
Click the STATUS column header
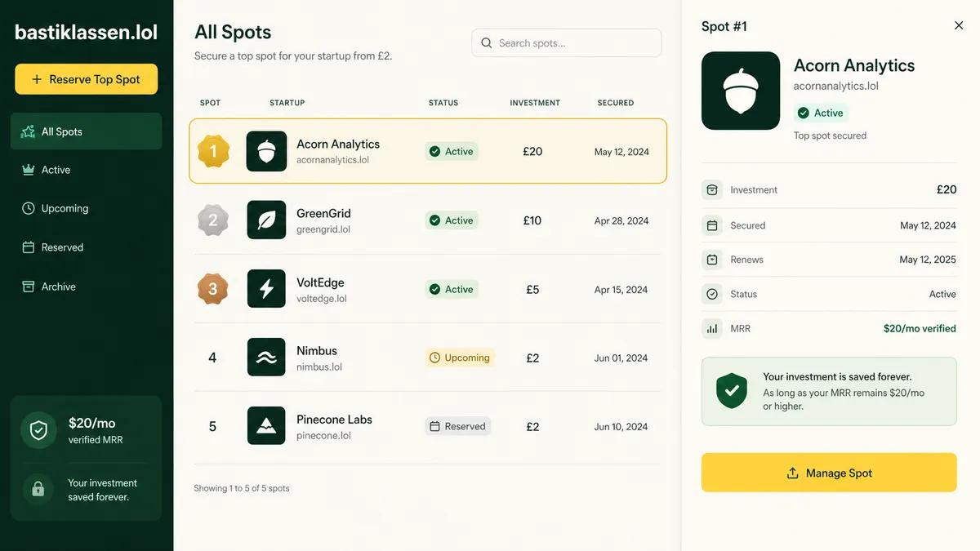point(443,103)
